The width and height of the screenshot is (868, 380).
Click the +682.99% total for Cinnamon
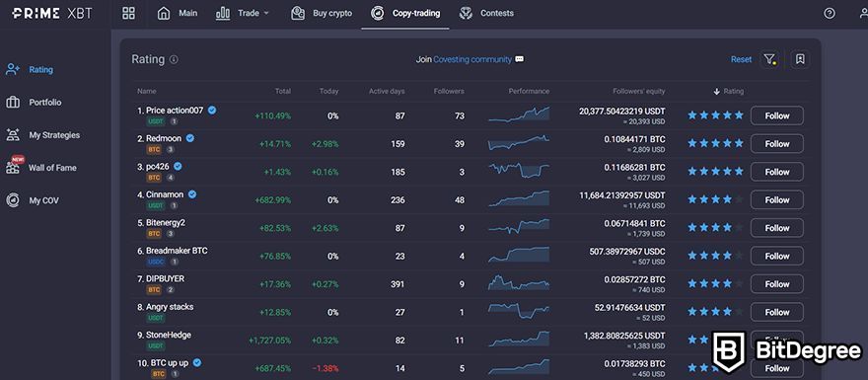point(273,200)
